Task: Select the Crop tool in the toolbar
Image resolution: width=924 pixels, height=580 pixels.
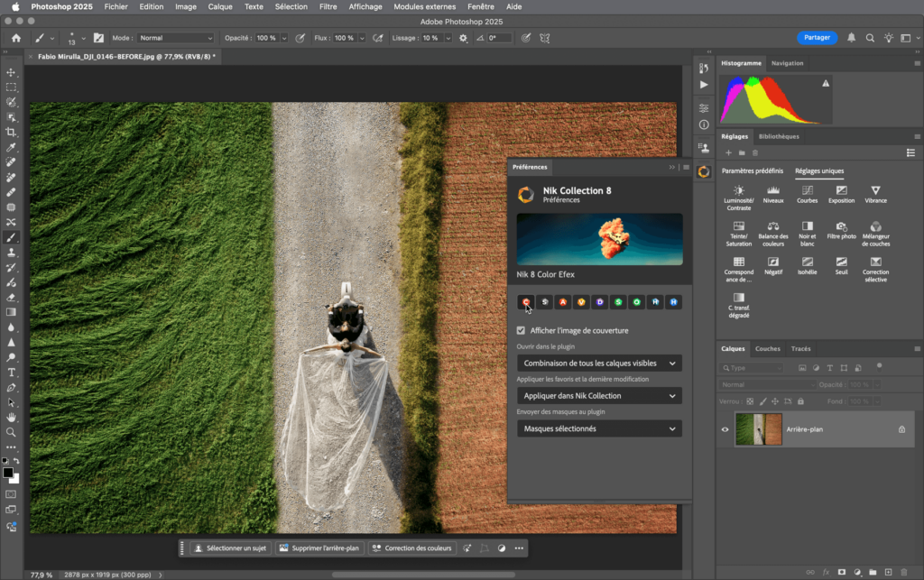Action: tap(11, 133)
